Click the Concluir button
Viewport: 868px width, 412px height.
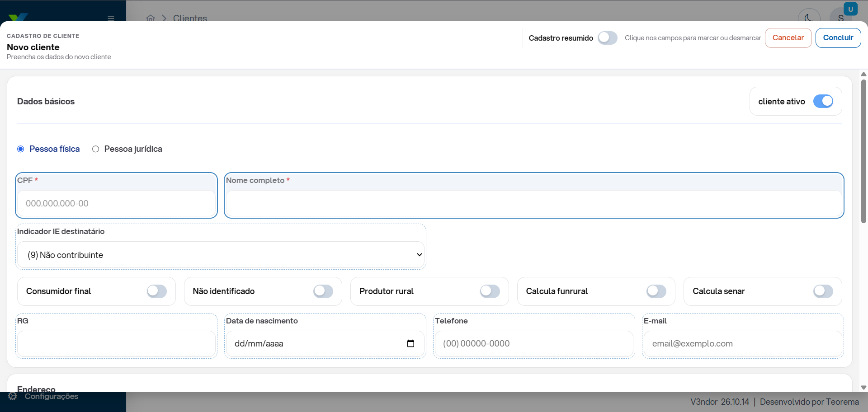pos(838,38)
